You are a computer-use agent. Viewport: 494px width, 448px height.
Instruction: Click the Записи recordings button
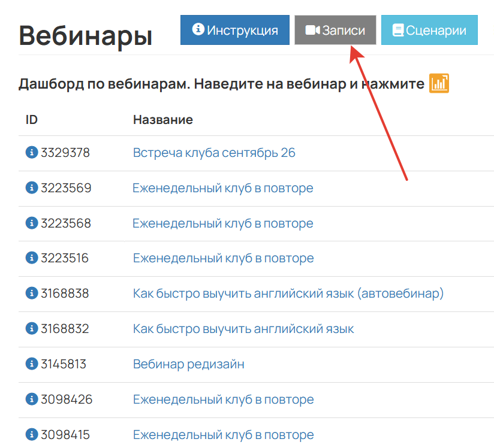(x=335, y=30)
